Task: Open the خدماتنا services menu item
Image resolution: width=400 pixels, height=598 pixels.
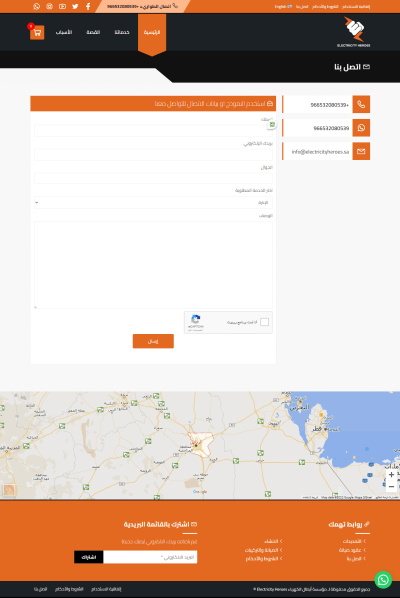Action: [x=122, y=32]
